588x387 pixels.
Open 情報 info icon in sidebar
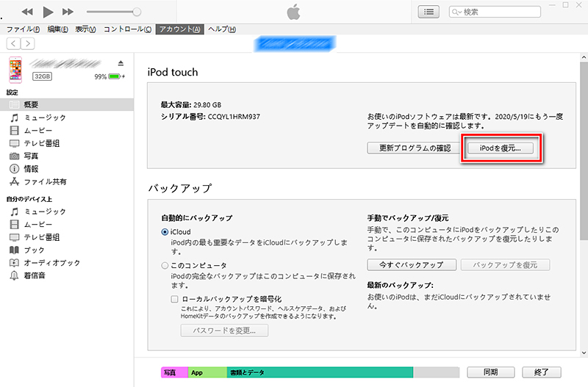point(14,169)
